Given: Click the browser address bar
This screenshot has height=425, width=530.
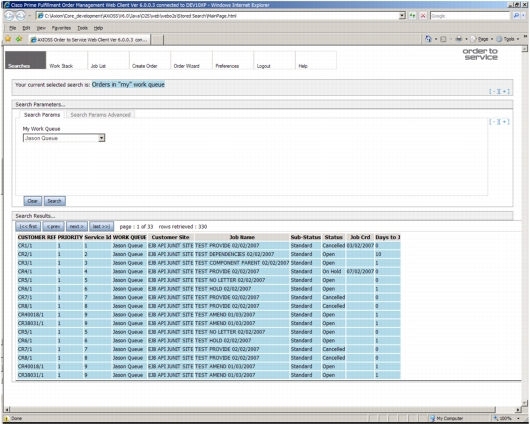Looking at the screenshot, I should pyautogui.click(x=220, y=16).
